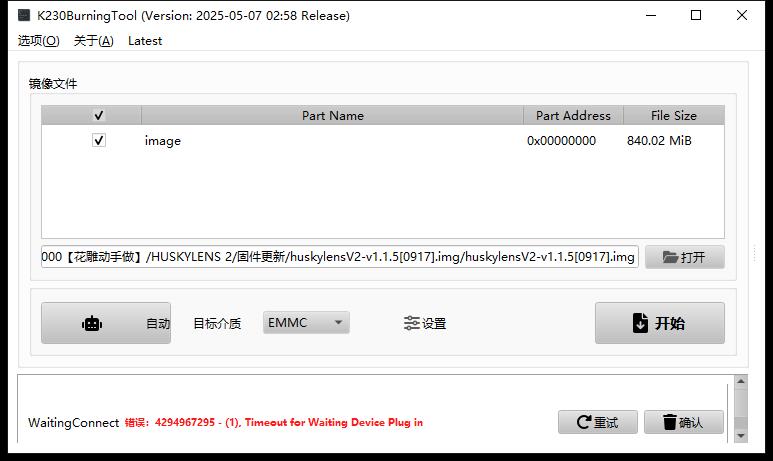Click the robot icon on auto button

point(92,323)
